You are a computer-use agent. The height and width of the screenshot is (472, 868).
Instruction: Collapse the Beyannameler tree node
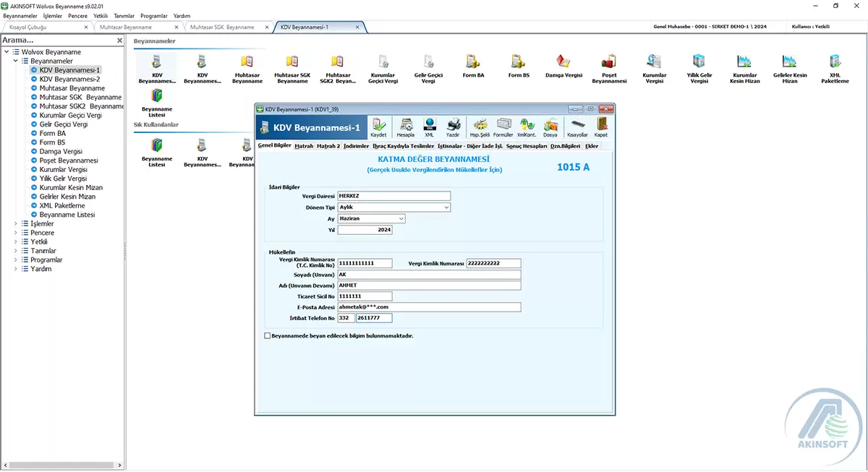[16, 61]
